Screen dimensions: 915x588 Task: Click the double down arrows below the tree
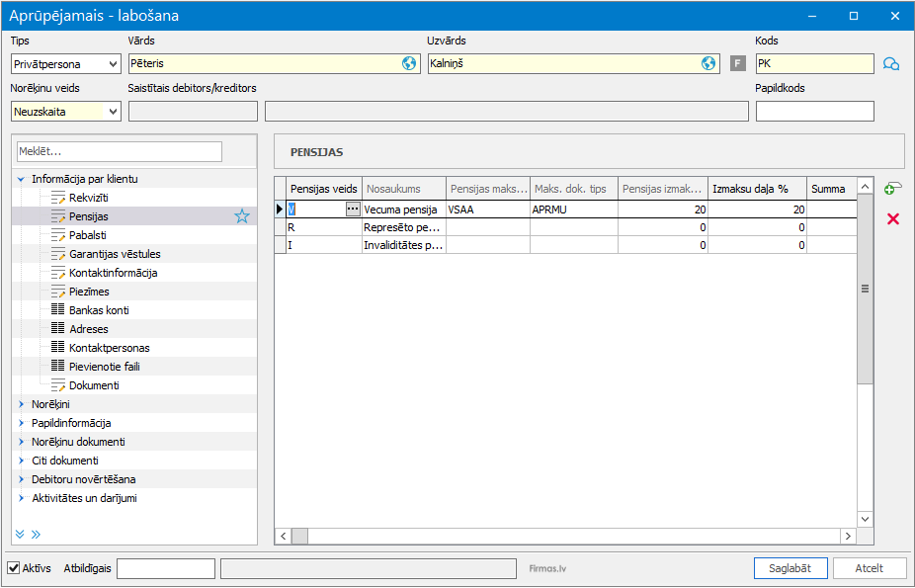20,534
